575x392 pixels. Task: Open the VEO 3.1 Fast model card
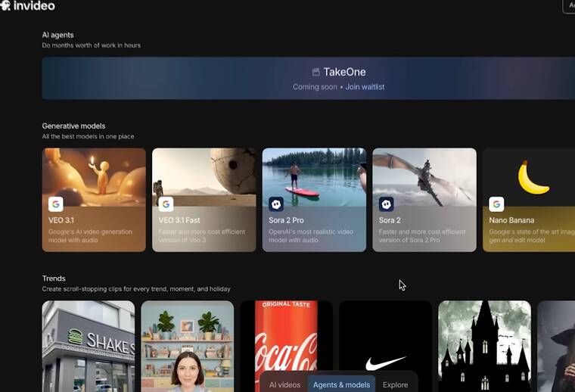coord(204,200)
